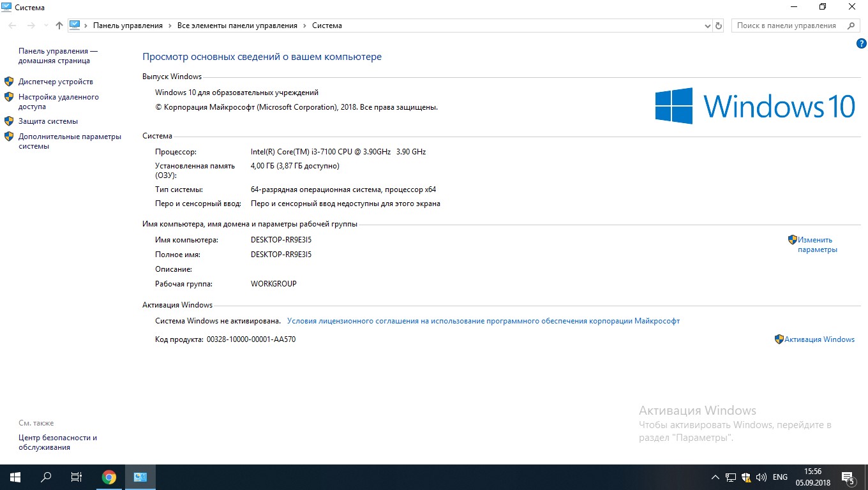Open the network tray icon
Viewport: 868px width, 490px height.
tap(731, 477)
